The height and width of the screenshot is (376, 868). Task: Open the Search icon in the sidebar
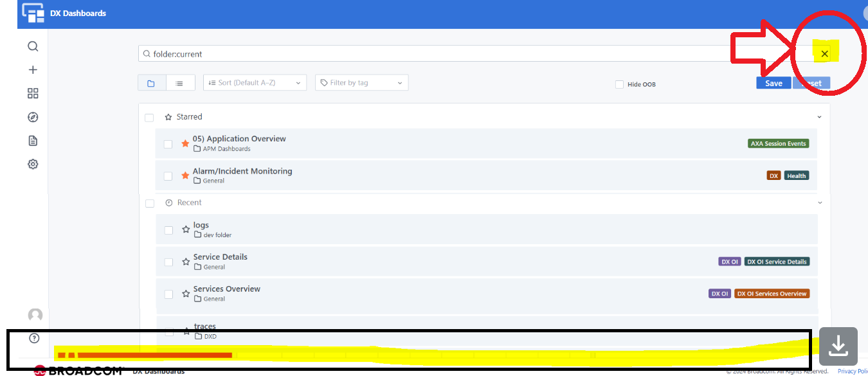coord(33,46)
